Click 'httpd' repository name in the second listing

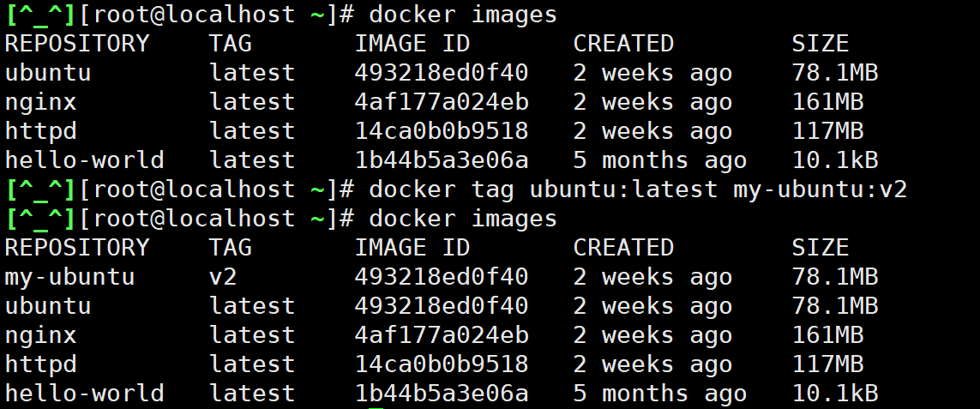(x=40, y=364)
